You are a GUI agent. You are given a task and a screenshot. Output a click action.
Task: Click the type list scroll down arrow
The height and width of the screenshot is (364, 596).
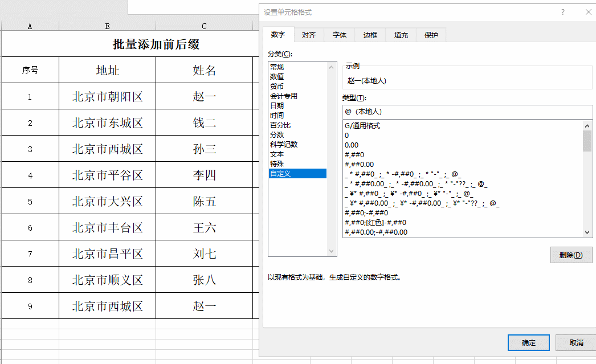pyautogui.click(x=587, y=232)
